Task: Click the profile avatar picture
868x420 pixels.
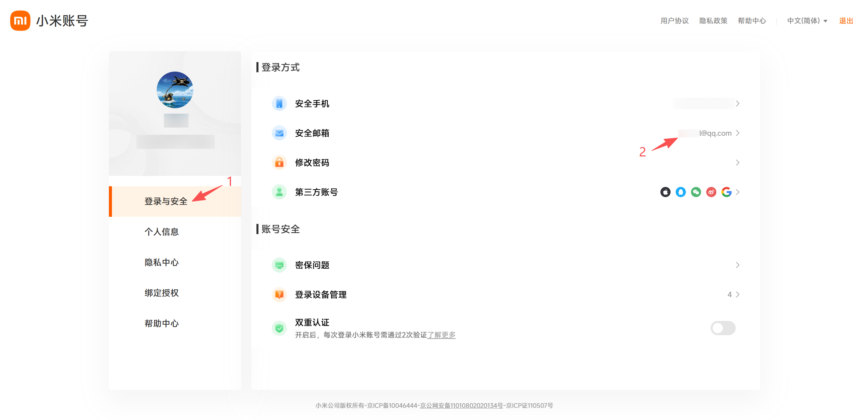Action: pos(175,90)
